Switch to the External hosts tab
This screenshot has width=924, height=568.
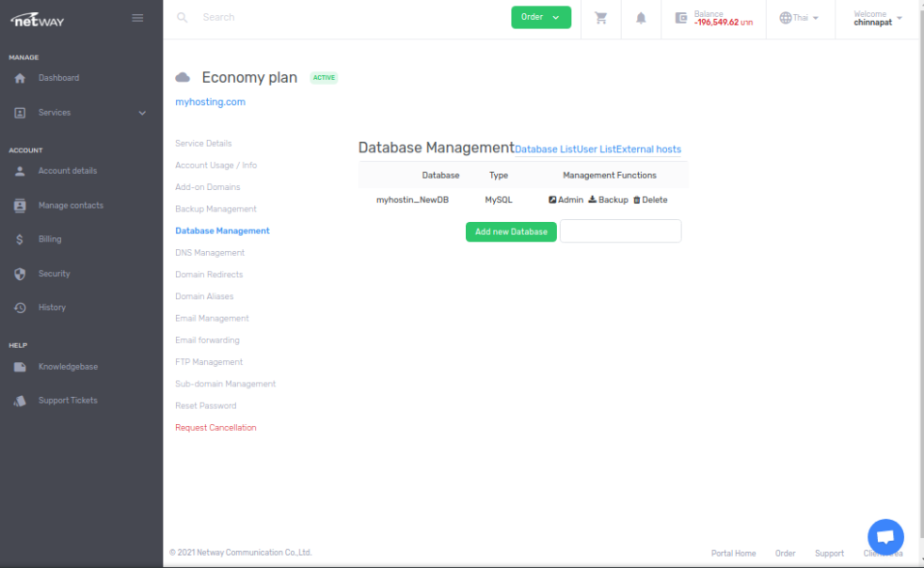tap(648, 150)
